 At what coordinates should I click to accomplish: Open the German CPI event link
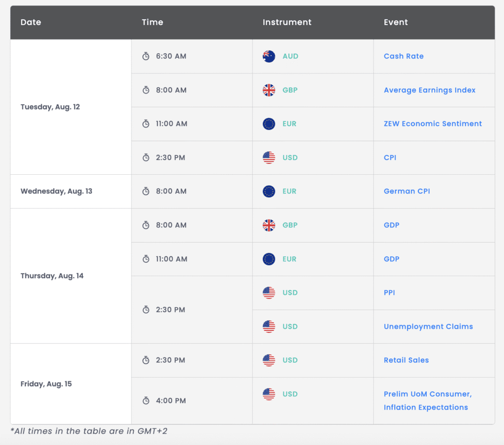click(407, 191)
